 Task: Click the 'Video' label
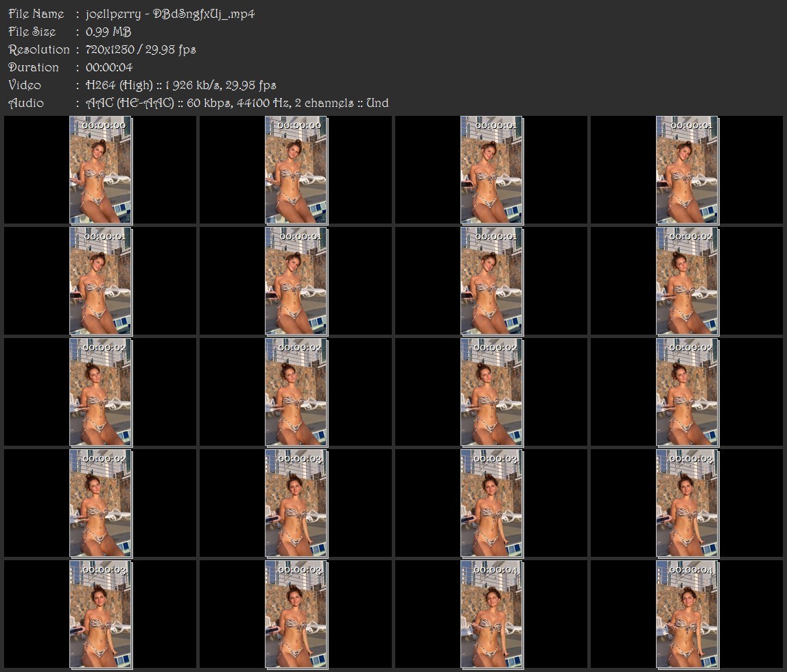click(25, 85)
